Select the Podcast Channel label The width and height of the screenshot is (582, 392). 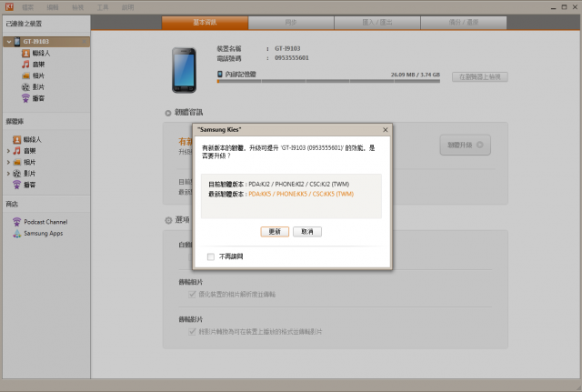point(45,222)
